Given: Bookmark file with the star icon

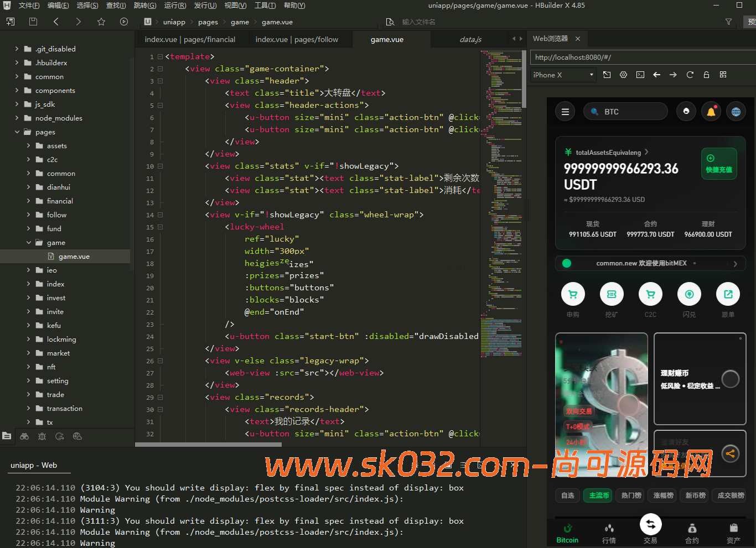Looking at the screenshot, I should pos(101,22).
